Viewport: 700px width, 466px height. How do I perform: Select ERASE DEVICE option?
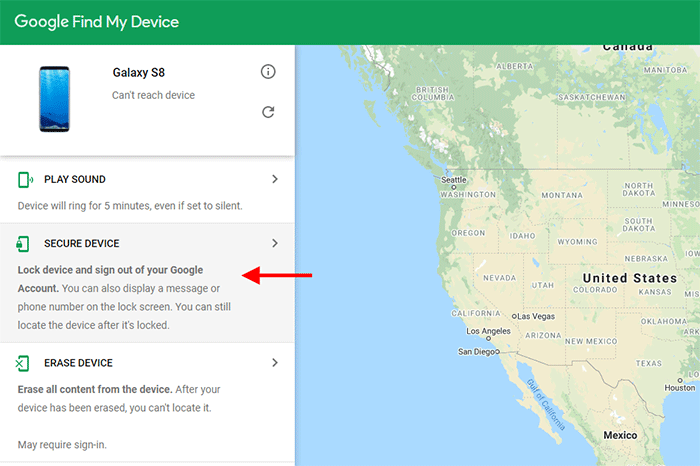pyautogui.click(x=78, y=363)
